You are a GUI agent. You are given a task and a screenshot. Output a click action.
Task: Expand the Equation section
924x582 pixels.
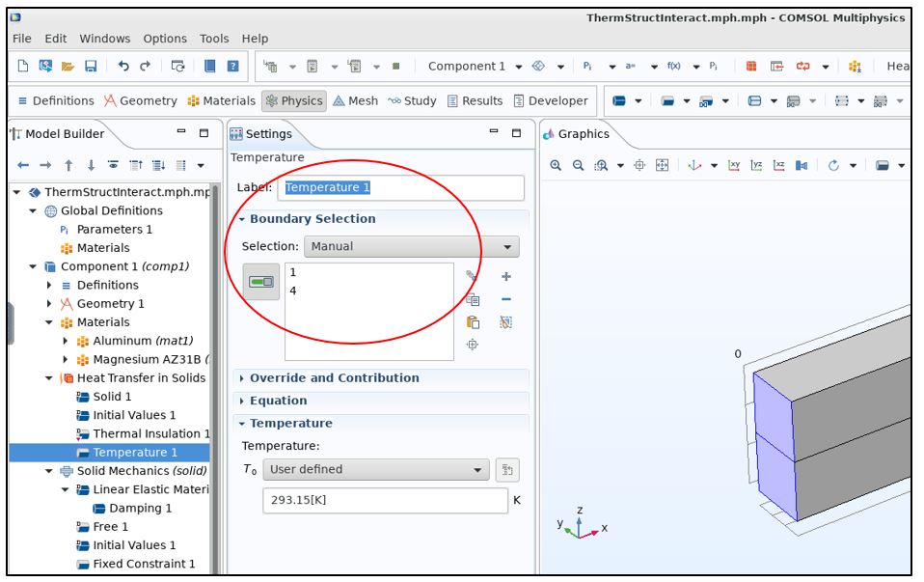(241, 402)
